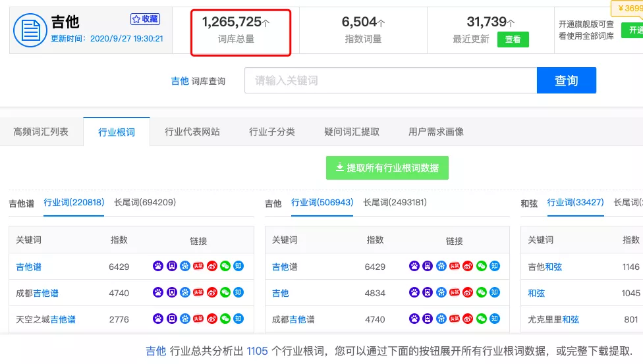Open the 用户需求画像 tab
Image resolution: width=643 pixels, height=364 pixels.
coord(436,132)
